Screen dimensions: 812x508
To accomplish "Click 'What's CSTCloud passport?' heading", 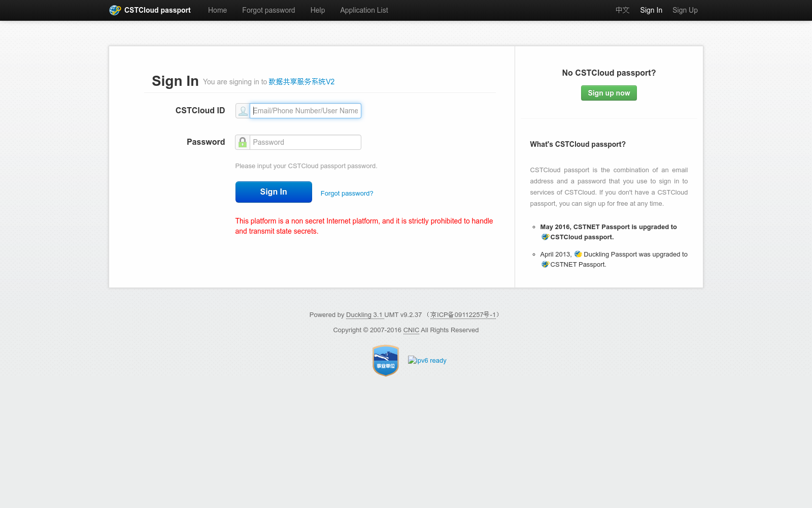I will [x=578, y=144].
